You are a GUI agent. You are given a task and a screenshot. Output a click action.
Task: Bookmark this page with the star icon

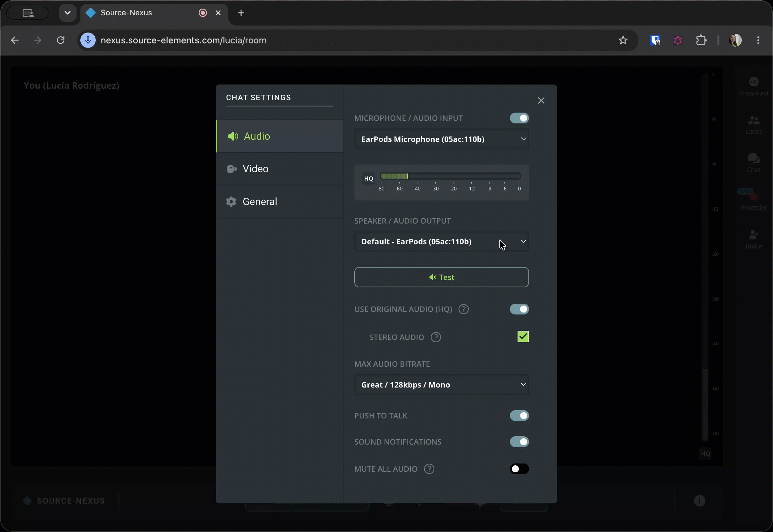click(623, 40)
